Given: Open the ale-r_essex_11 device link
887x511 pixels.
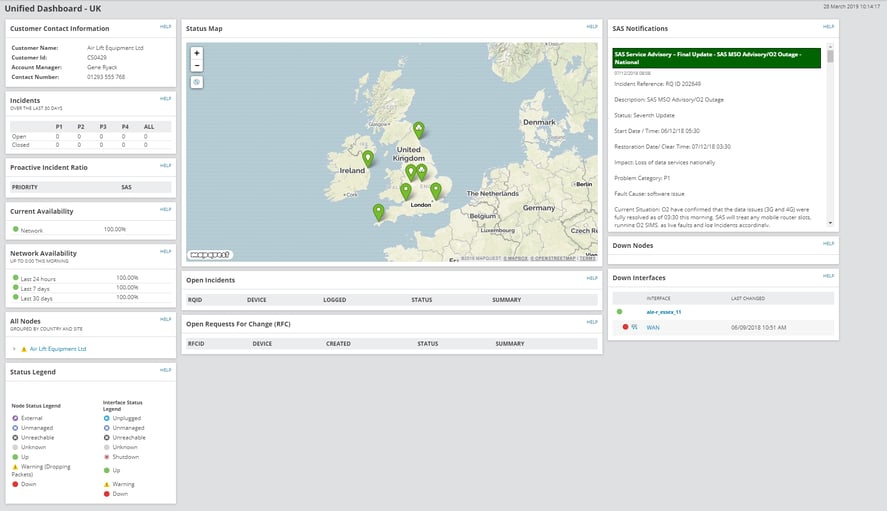Looking at the screenshot, I should [x=663, y=312].
